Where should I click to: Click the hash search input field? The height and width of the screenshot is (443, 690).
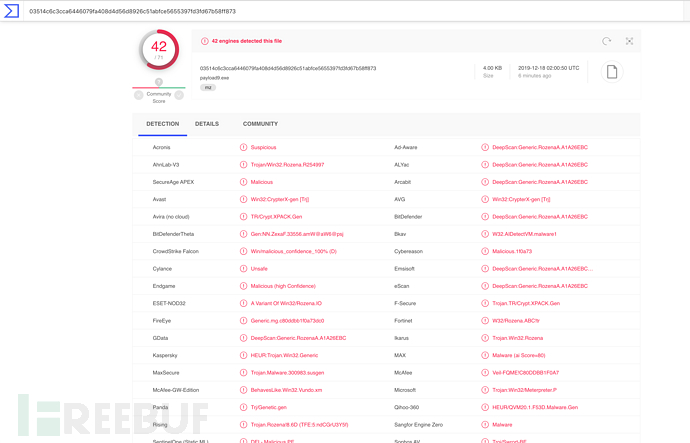point(352,11)
